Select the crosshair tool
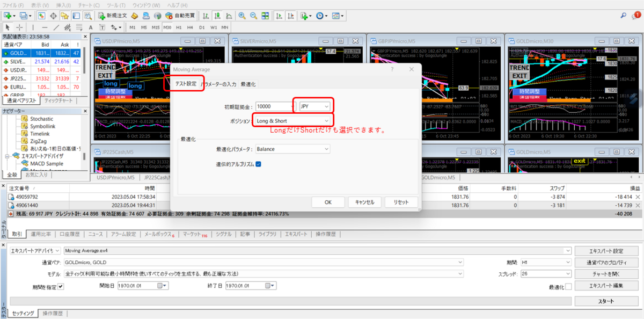The height and width of the screenshot is (319, 644). 19,27
